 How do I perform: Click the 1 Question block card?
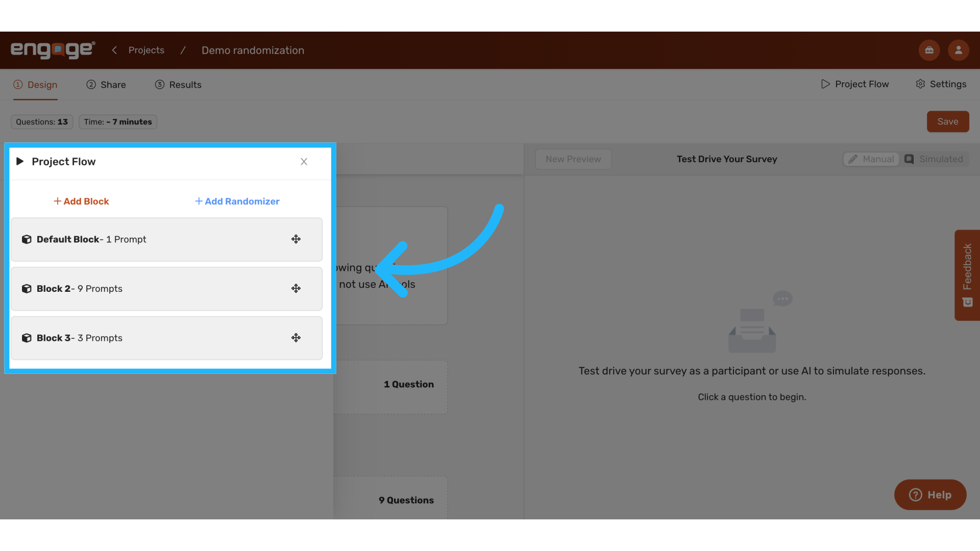[391, 387]
